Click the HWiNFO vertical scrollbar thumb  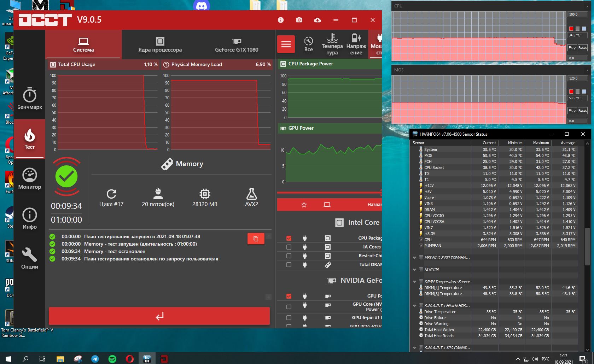[x=587, y=247]
